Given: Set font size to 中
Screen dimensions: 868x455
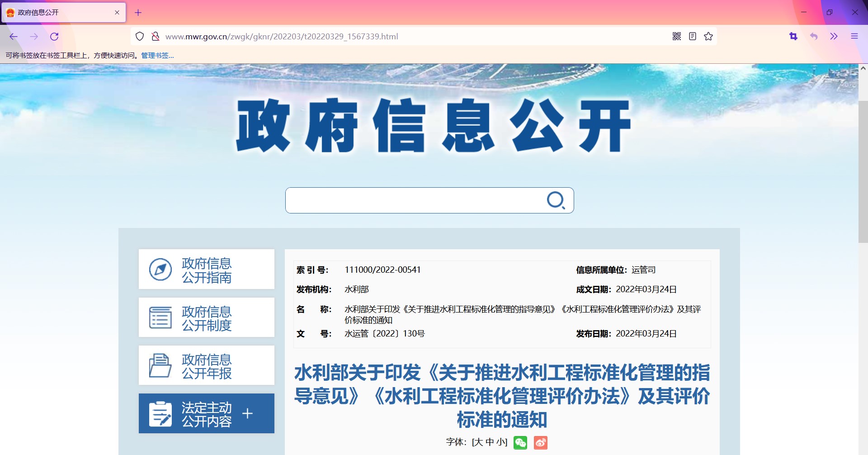Looking at the screenshot, I should coord(490,442).
